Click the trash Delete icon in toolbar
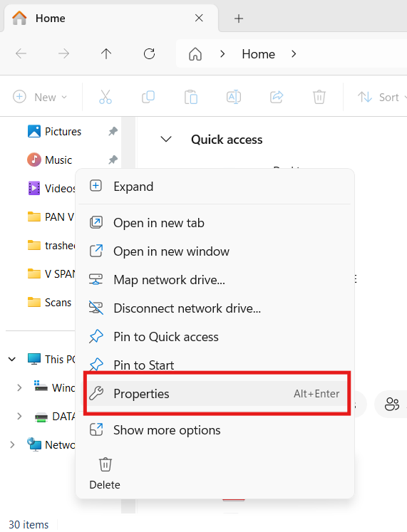 (319, 97)
